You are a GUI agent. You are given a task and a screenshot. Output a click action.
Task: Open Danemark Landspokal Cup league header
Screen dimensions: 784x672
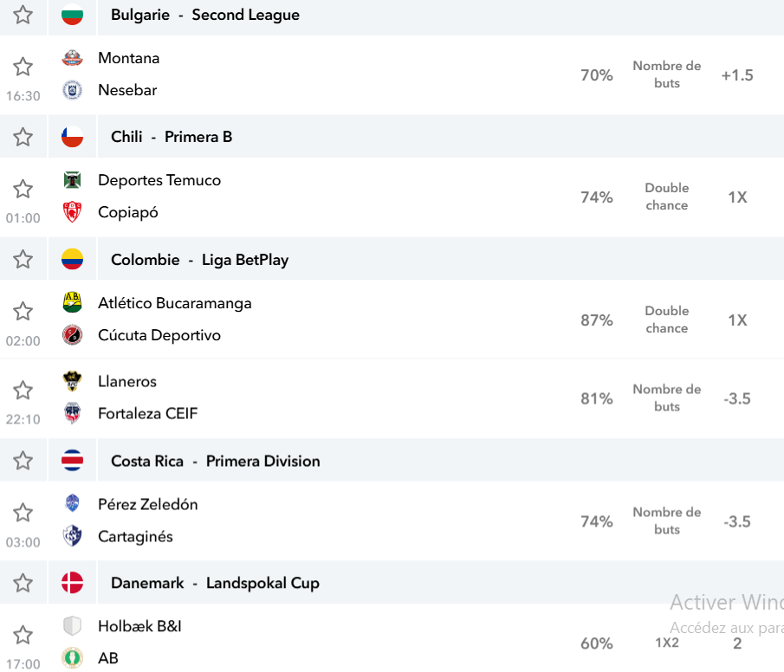click(215, 583)
